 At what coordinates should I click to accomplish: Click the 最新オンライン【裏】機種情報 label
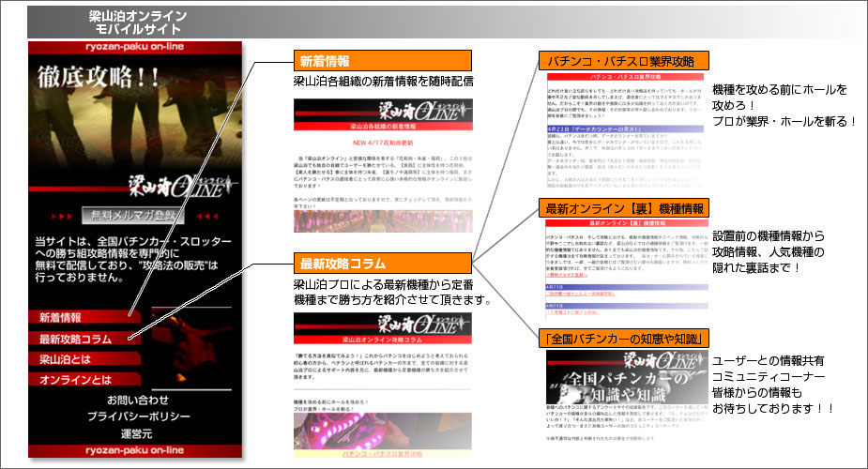point(623,207)
